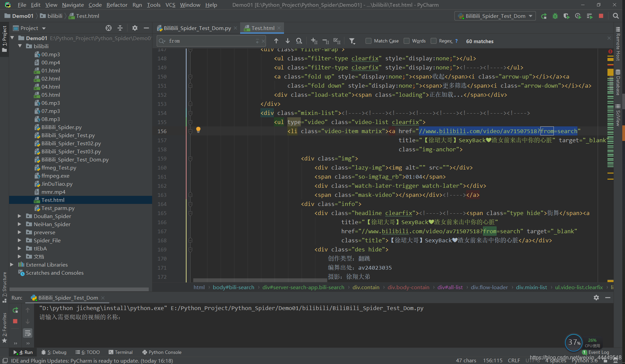625x364 pixels.
Task: Close the BiliBili_Spider_Test_Dom.py editor tab
Action: [235, 28]
